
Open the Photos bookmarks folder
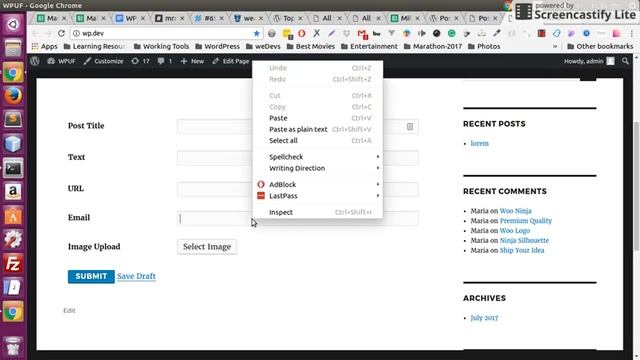tap(484, 47)
